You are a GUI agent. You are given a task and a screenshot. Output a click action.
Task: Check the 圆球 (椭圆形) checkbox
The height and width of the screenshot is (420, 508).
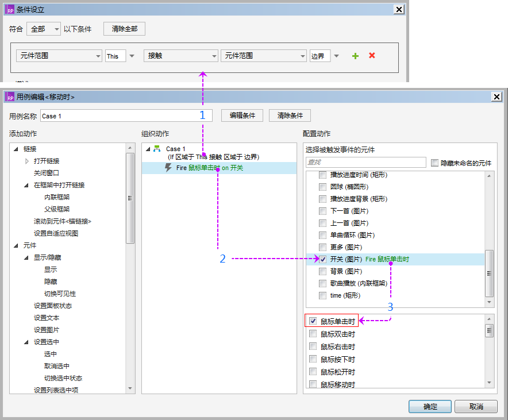click(323, 187)
